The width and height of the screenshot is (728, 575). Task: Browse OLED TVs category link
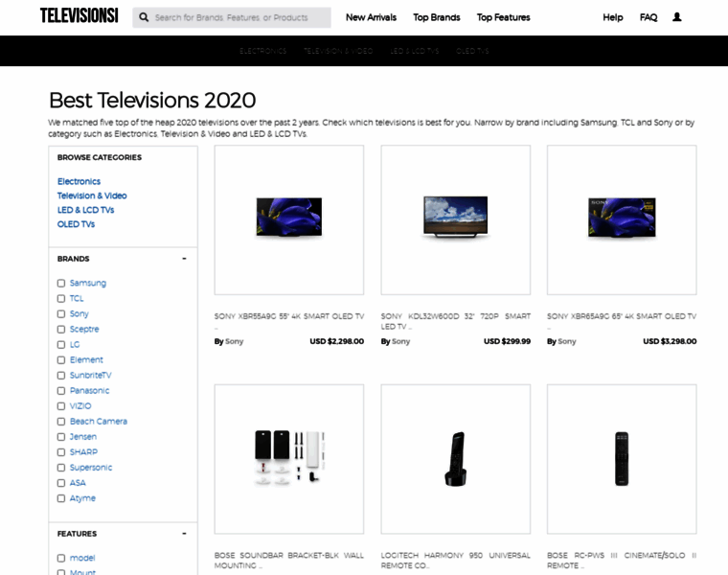[76, 224]
